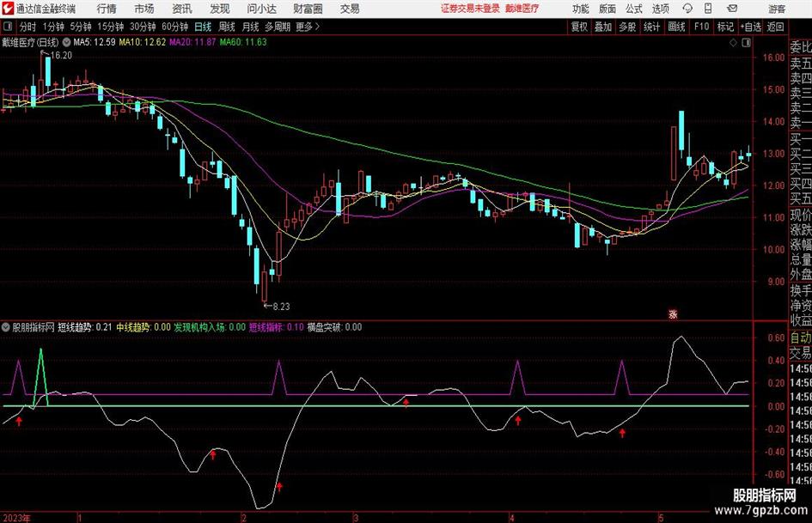Image resolution: width=812 pixels, height=523 pixels.
Task: Click the 8.23 low price label
Action: point(281,306)
